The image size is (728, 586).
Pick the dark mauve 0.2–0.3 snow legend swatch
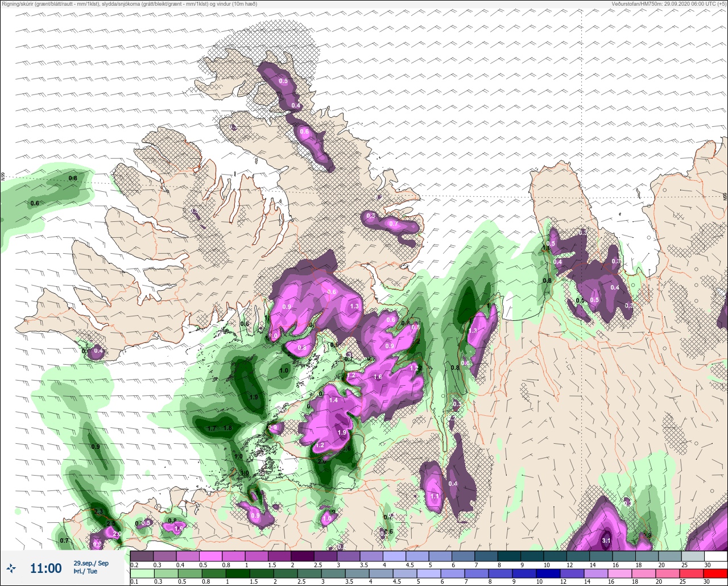(142, 556)
